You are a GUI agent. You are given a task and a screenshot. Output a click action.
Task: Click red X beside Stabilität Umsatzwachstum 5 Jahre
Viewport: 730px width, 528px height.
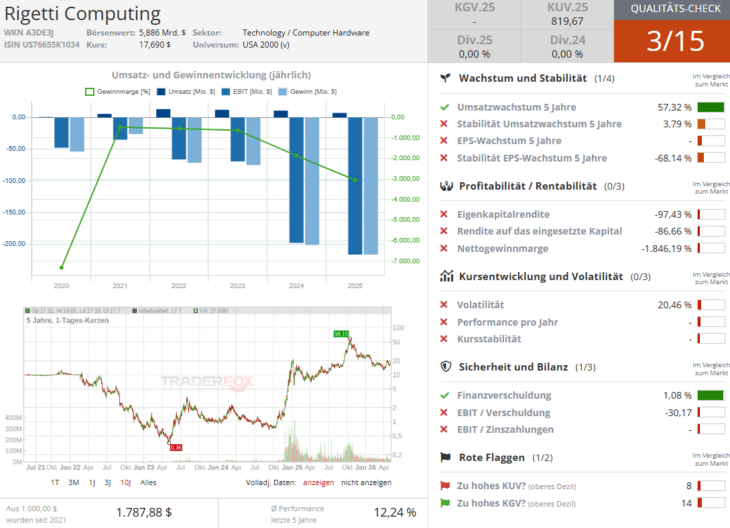pyautogui.click(x=444, y=124)
